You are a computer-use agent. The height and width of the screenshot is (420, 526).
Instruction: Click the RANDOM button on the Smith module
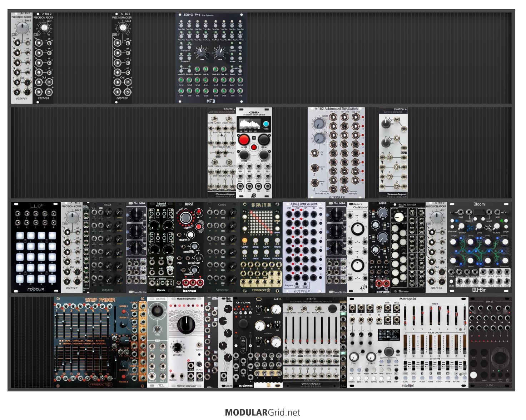click(x=277, y=252)
